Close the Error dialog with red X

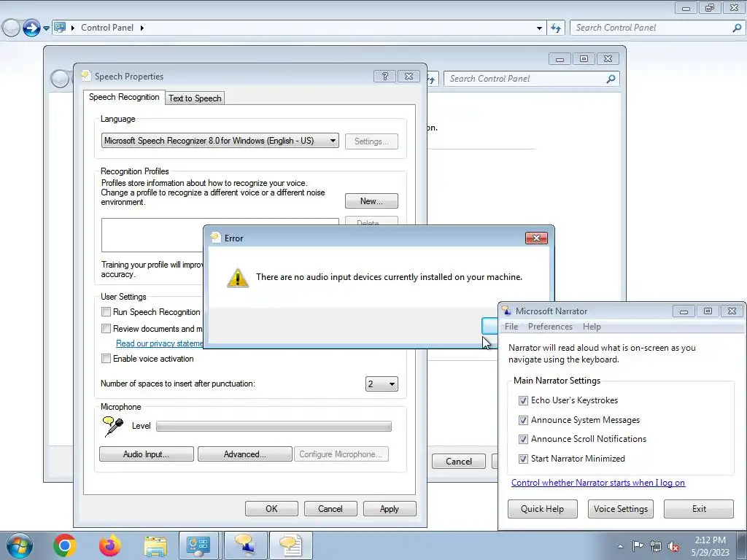coord(536,238)
